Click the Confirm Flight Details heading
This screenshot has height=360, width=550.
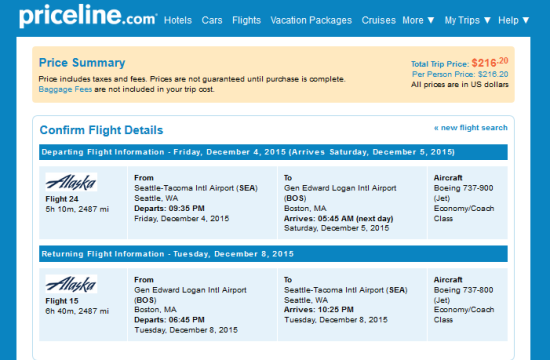tap(101, 130)
